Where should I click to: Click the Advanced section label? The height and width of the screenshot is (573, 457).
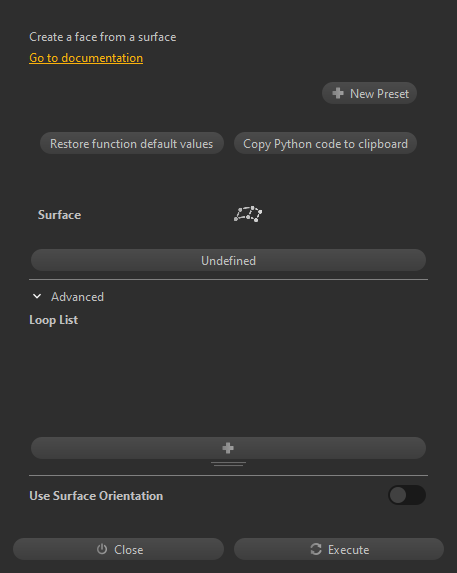[x=77, y=297]
